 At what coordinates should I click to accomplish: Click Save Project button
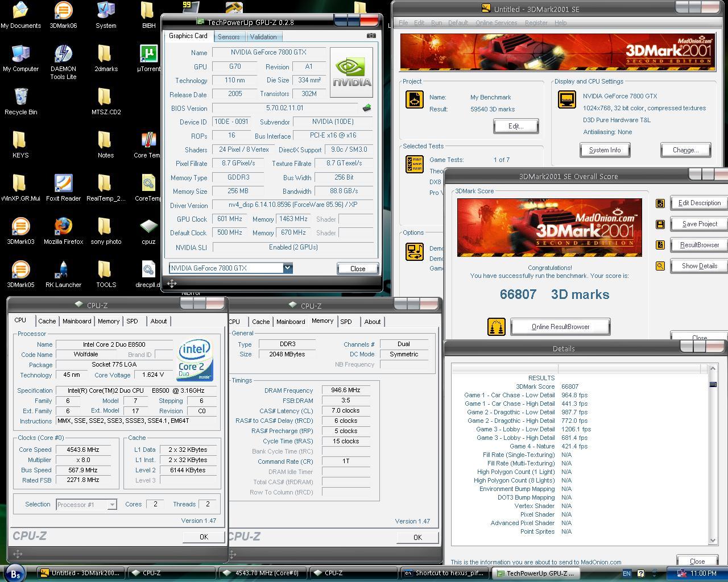click(699, 224)
